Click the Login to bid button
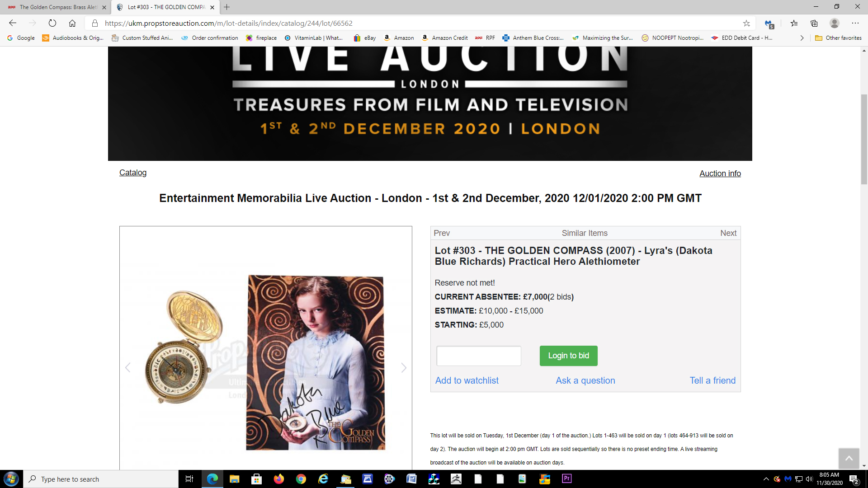This screenshot has height=488, width=868. pos(568,356)
